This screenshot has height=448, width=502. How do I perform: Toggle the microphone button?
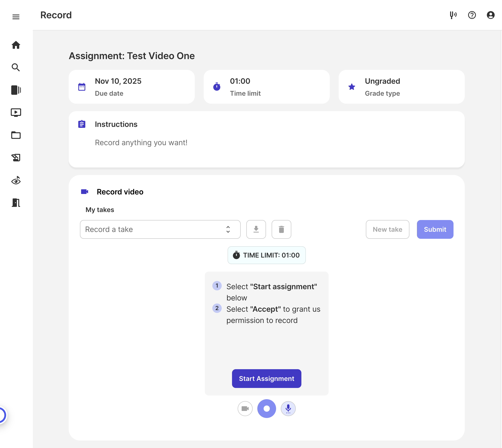(288, 408)
